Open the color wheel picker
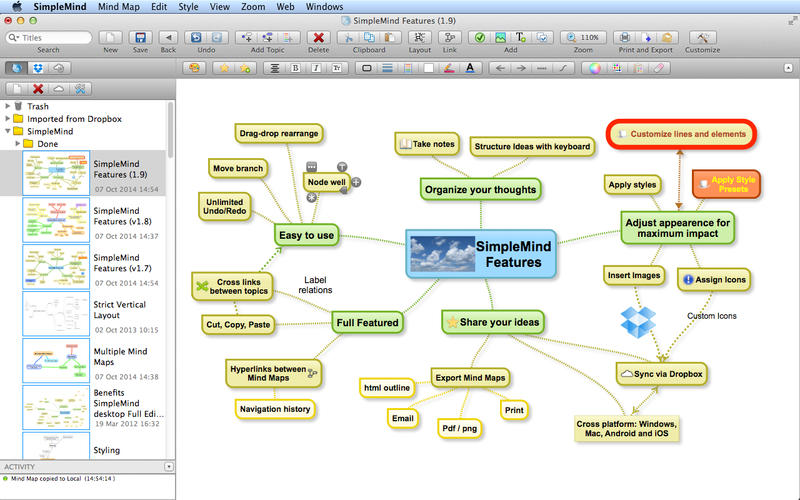Image resolution: width=800 pixels, height=500 pixels. tap(594, 68)
